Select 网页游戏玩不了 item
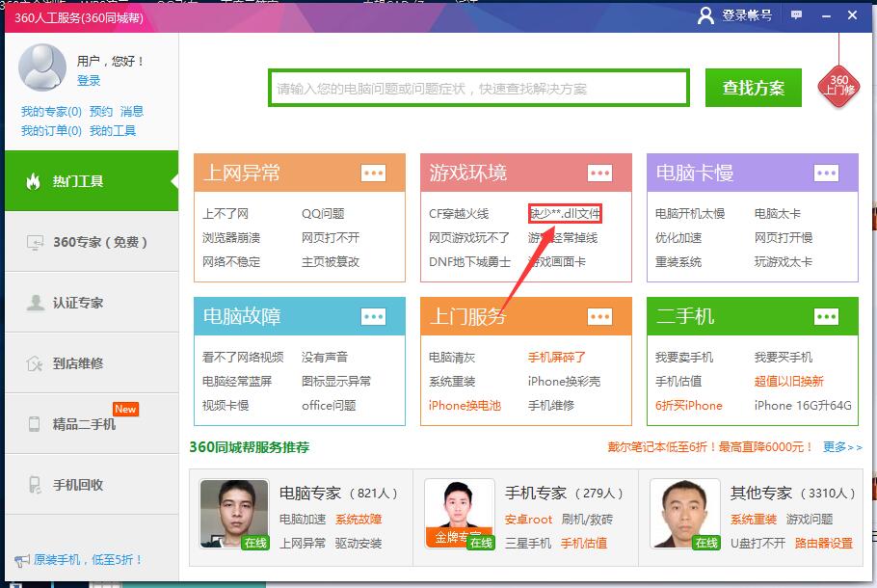Screen dimensions: 877x588 pos(469,238)
